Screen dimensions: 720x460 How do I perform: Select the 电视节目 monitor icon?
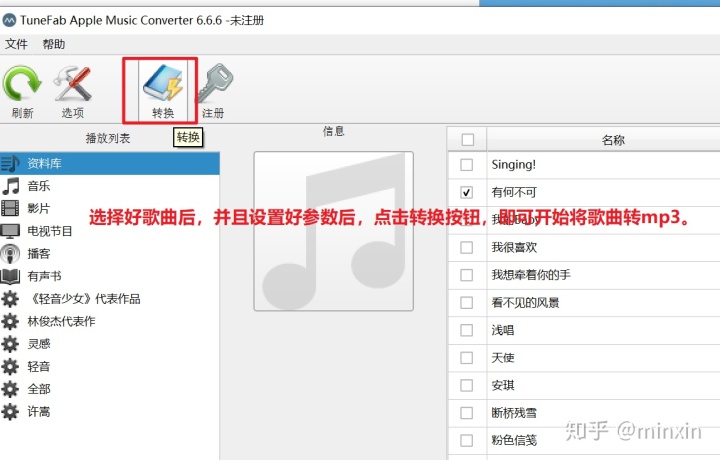10,231
